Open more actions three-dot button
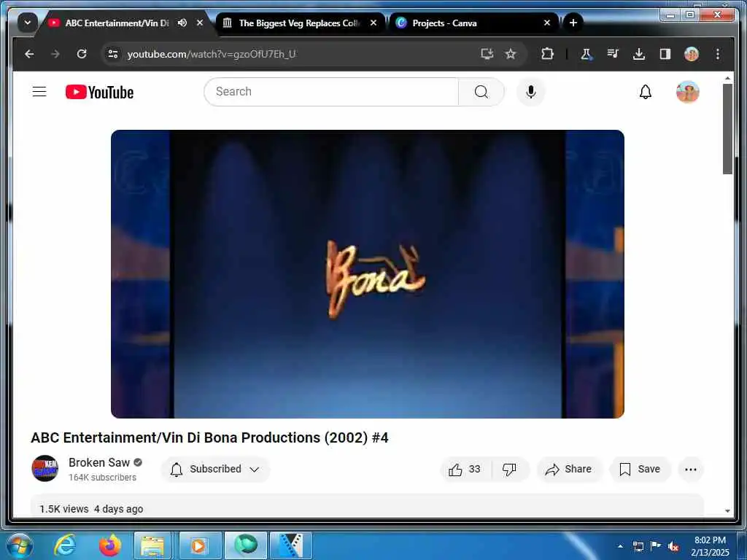This screenshot has height=560, width=747. coord(690,470)
